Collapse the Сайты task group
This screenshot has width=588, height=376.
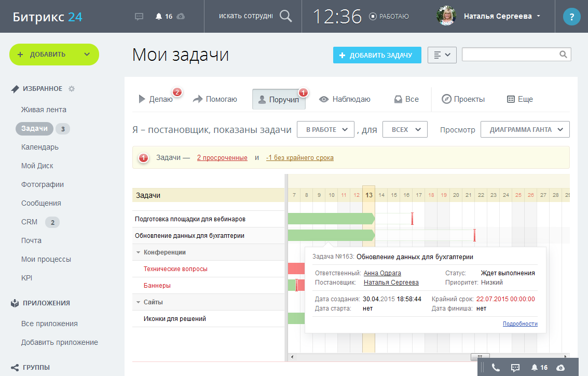click(x=139, y=302)
